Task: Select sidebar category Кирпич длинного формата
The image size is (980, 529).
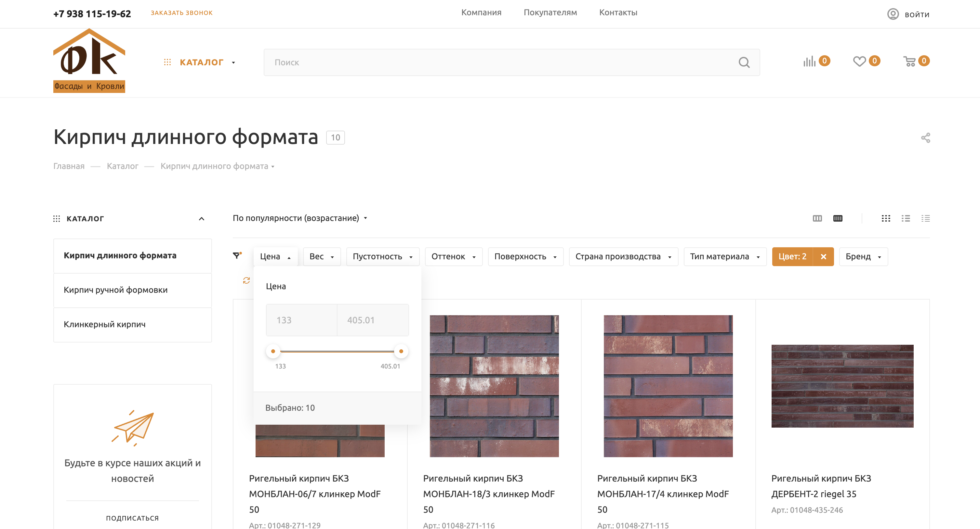Action: point(132,255)
